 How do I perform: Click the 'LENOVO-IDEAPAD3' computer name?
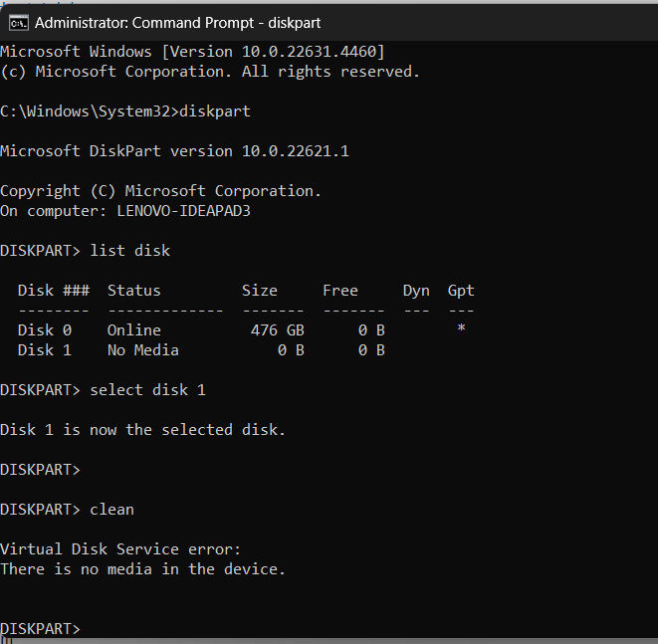[x=183, y=211]
